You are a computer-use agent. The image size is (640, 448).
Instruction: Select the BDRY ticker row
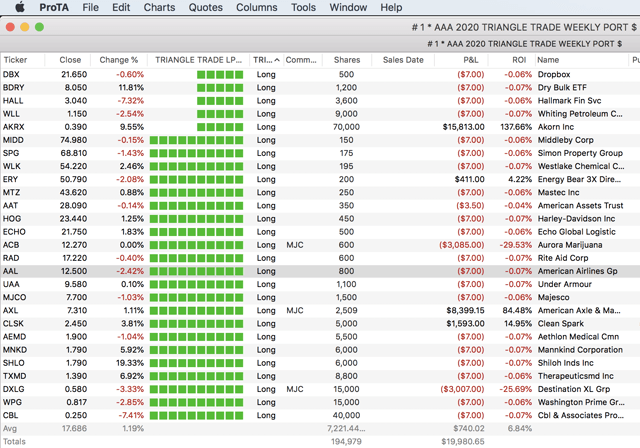[320, 88]
